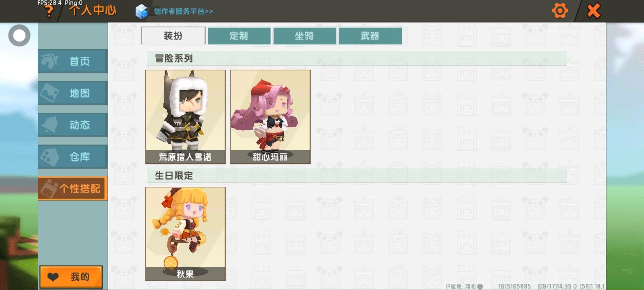Click the question mark help icon
The image size is (644, 290).
(x=49, y=11)
